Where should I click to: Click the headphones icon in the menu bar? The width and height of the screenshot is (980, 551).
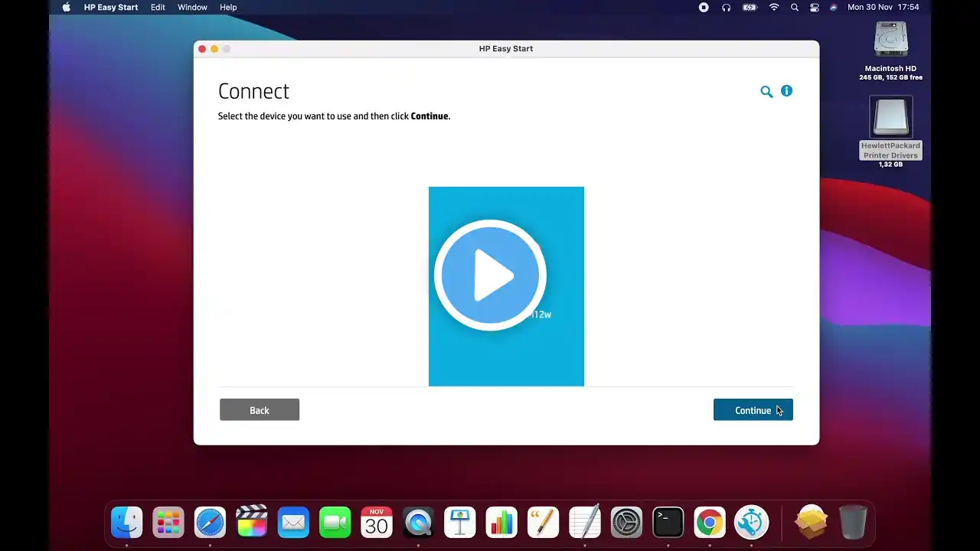coord(727,8)
